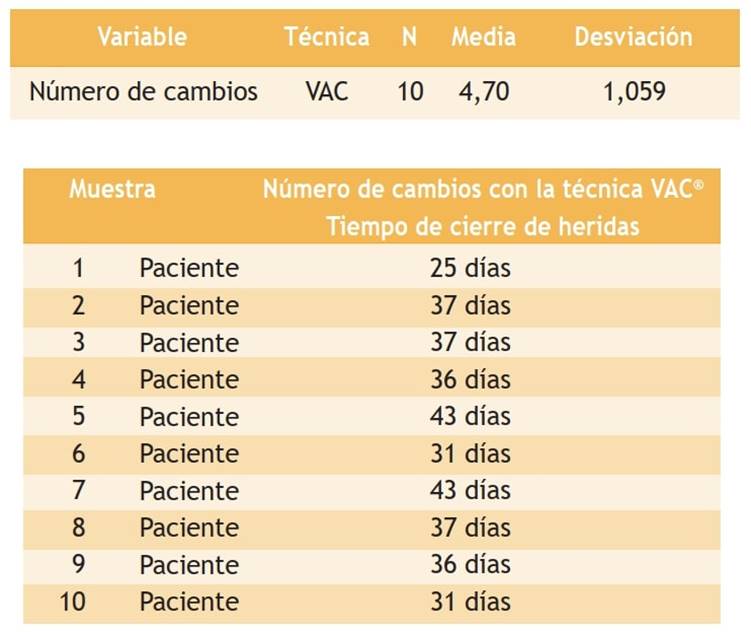Screen dimensions: 751x632
Task: Click "Número de cambios con la técnica VAC" heading
Action: [x=484, y=189]
